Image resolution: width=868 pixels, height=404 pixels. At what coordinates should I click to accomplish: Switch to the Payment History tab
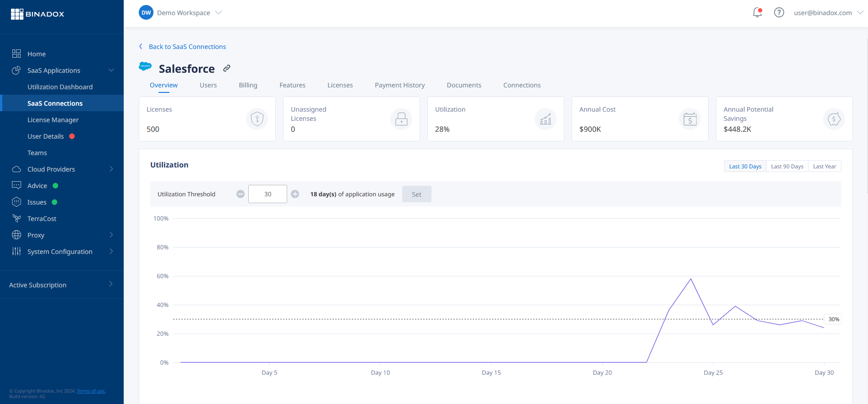(399, 85)
